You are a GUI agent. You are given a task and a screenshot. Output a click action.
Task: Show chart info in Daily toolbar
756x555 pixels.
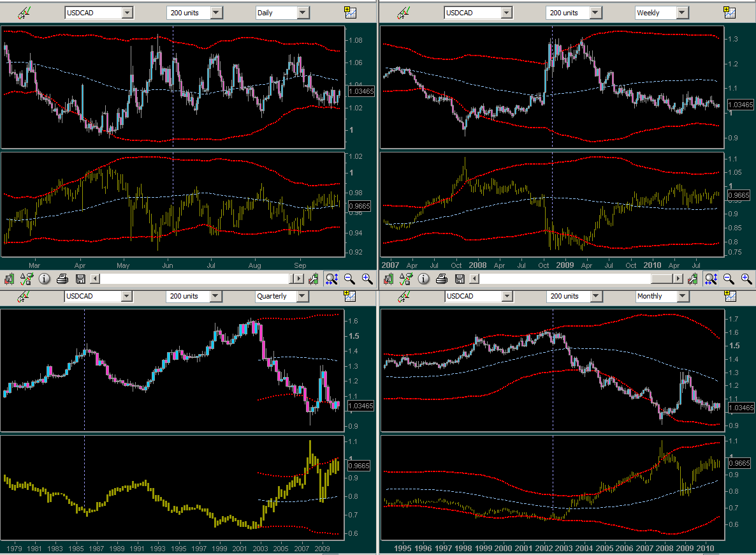point(45,279)
